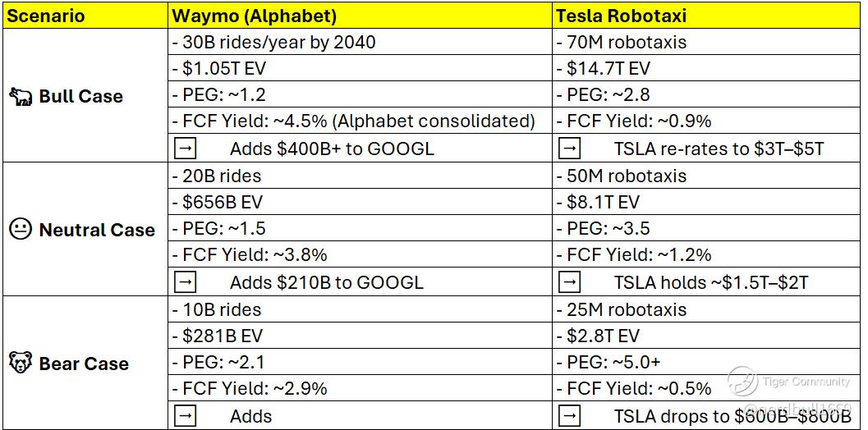The height and width of the screenshot is (430, 868).
Task: Select the '30B rides/year by 2040' cell
Action: [x=274, y=42]
